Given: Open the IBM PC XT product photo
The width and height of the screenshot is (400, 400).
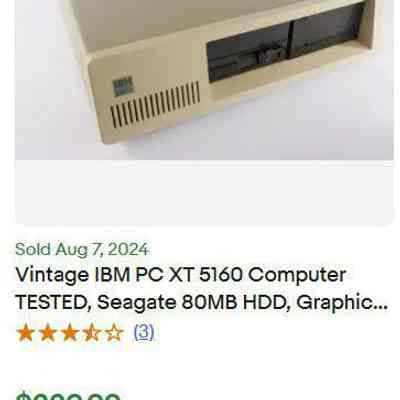Looking at the screenshot, I should click(204, 80).
